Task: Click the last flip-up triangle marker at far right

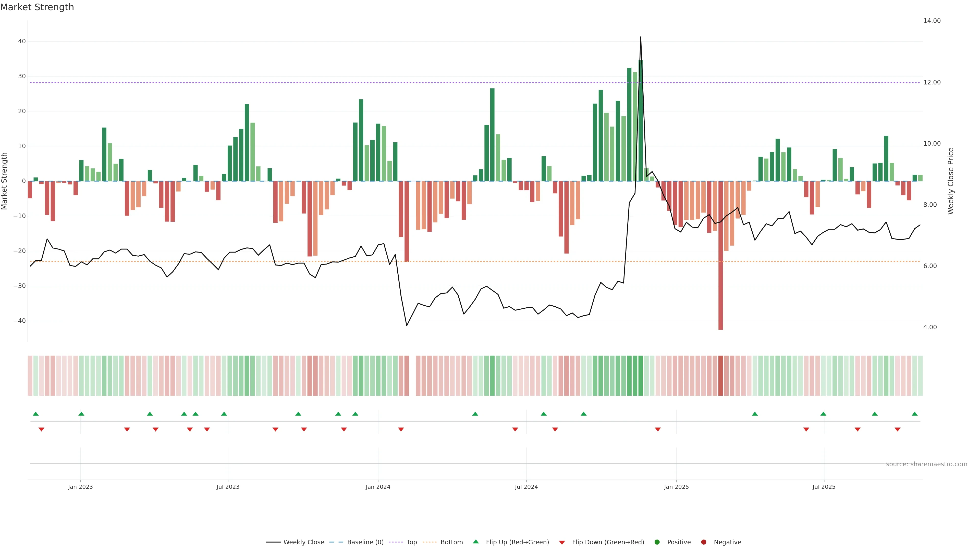Action: [x=915, y=414]
